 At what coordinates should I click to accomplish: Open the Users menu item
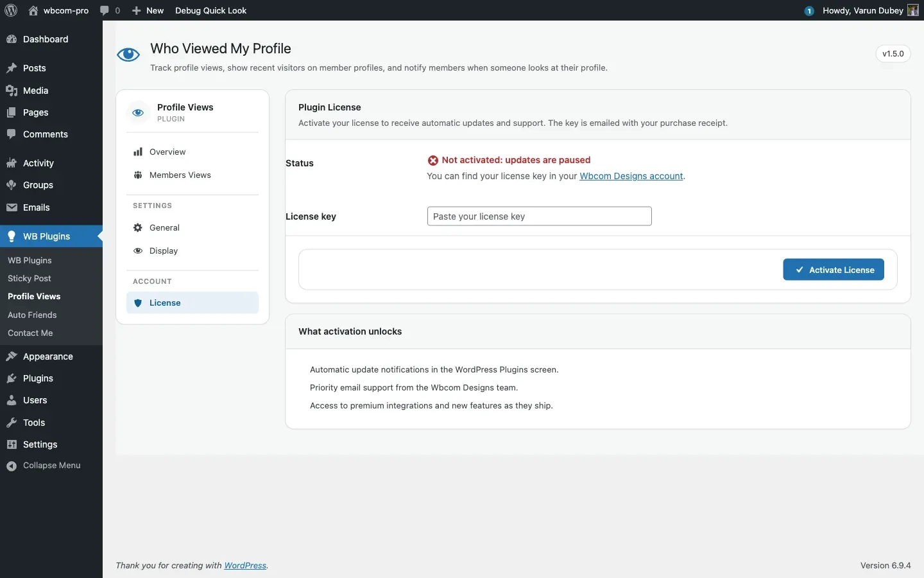(x=51, y=400)
